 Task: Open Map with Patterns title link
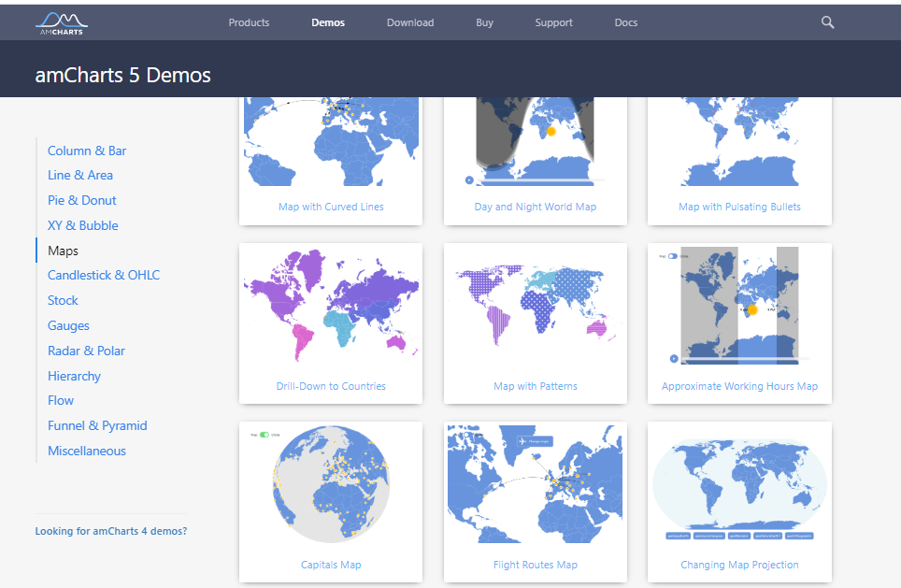(x=536, y=386)
